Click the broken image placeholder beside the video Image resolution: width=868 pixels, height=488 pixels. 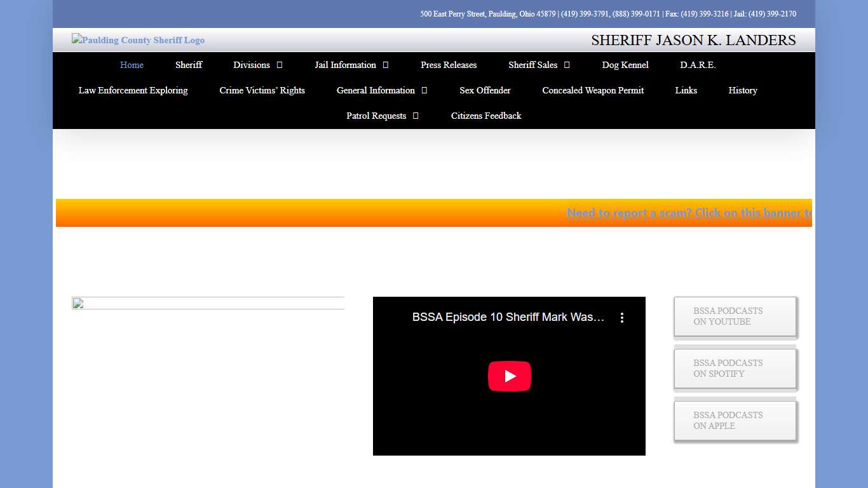pos(208,303)
